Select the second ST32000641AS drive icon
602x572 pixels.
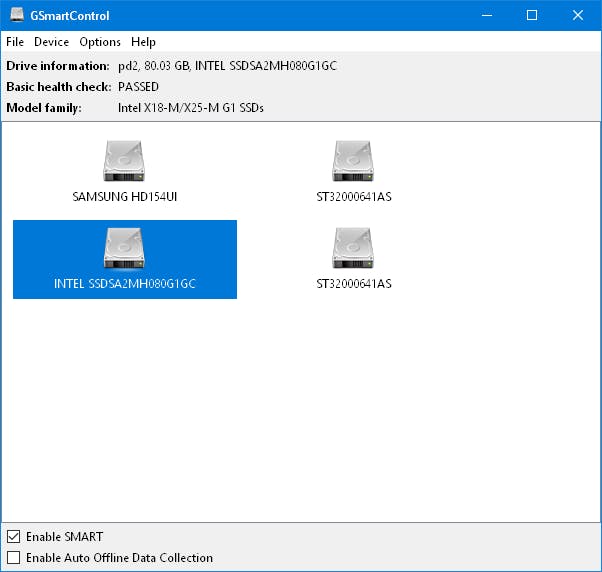pos(353,248)
